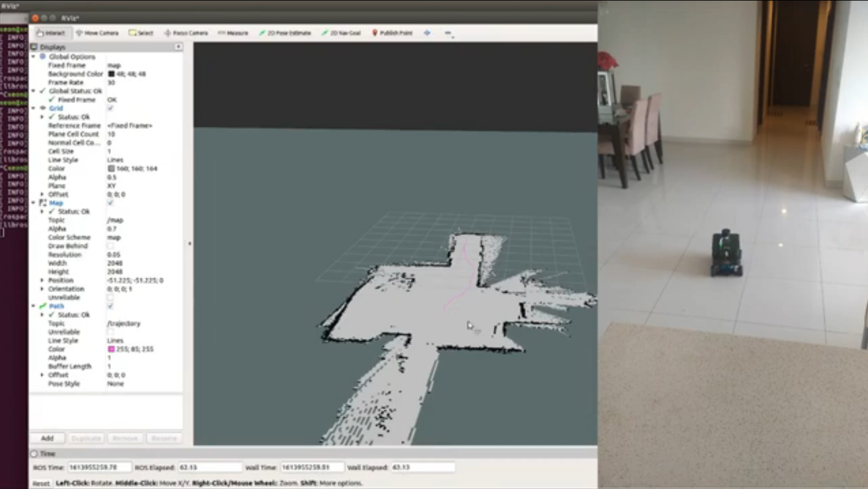This screenshot has height=489, width=868.
Task: Click the Displays panel monitor icon
Action: click(x=34, y=47)
